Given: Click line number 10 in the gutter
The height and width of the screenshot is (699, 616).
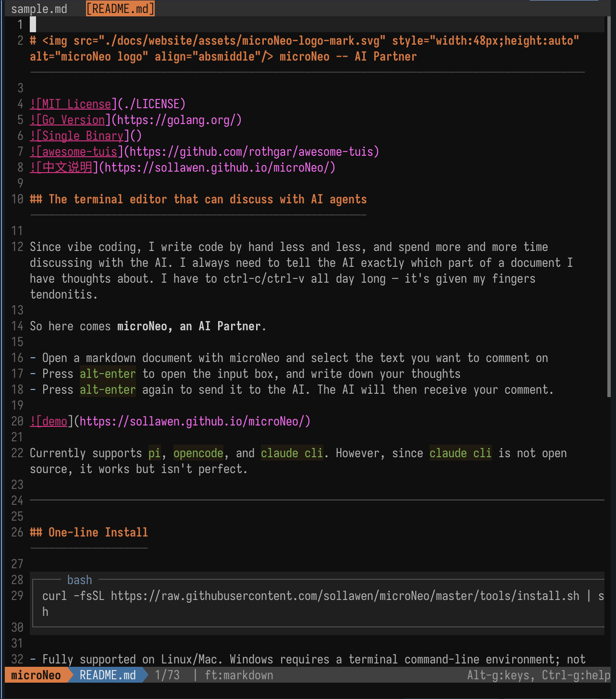Looking at the screenshot, I should coord(17,199).
